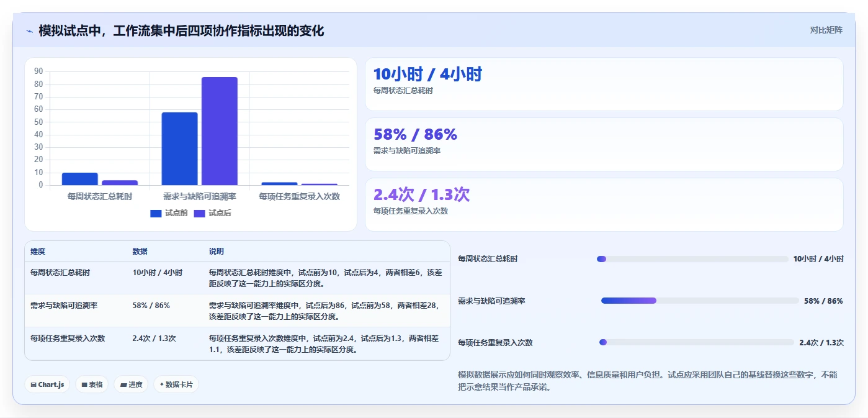Click the 对比矩阵 label in header

[826, 30]
